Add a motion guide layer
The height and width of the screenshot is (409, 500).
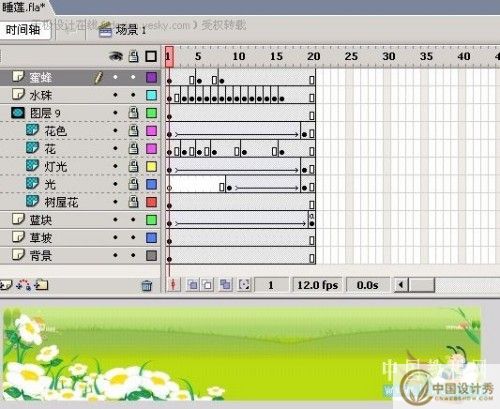click(x=24, y=285)
